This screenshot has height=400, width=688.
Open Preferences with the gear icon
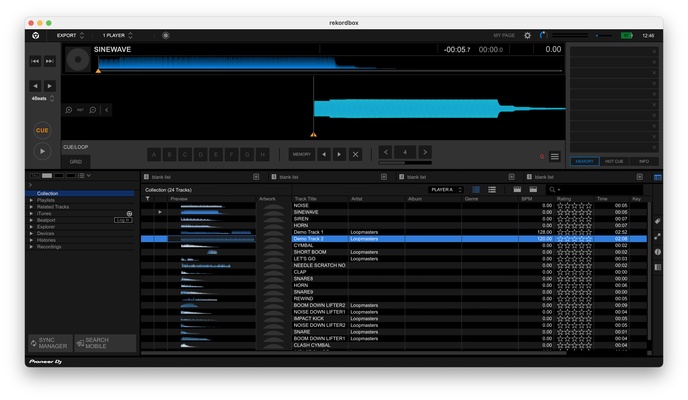527,36
